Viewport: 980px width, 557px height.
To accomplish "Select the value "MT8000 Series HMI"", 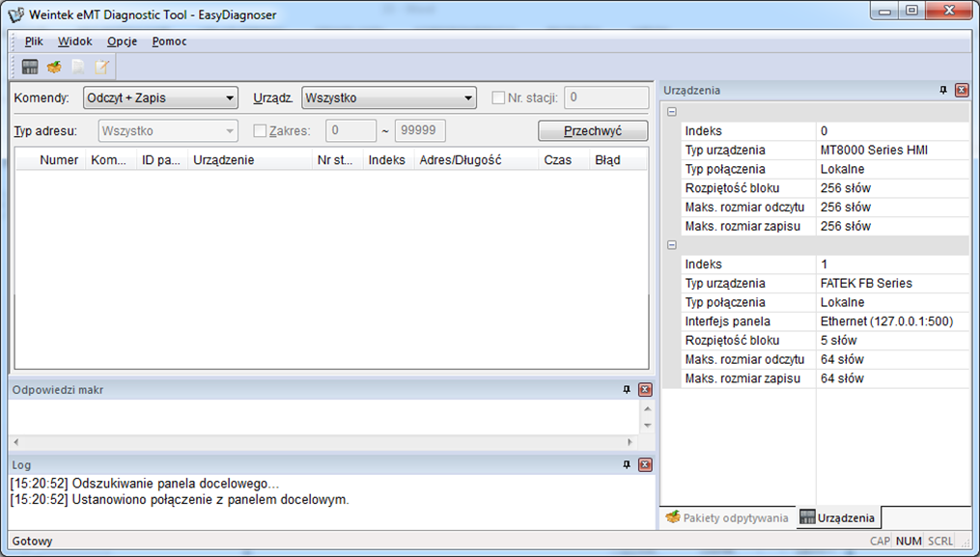I will pos(874,150).
